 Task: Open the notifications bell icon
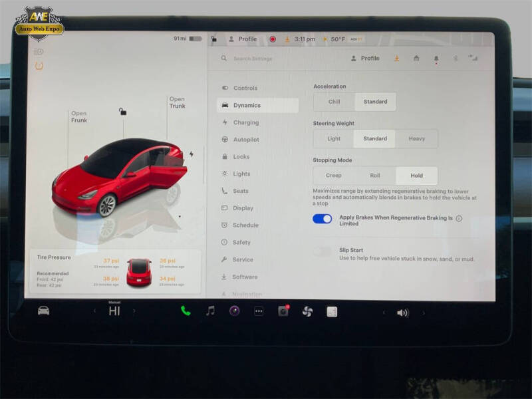point(437,59)
